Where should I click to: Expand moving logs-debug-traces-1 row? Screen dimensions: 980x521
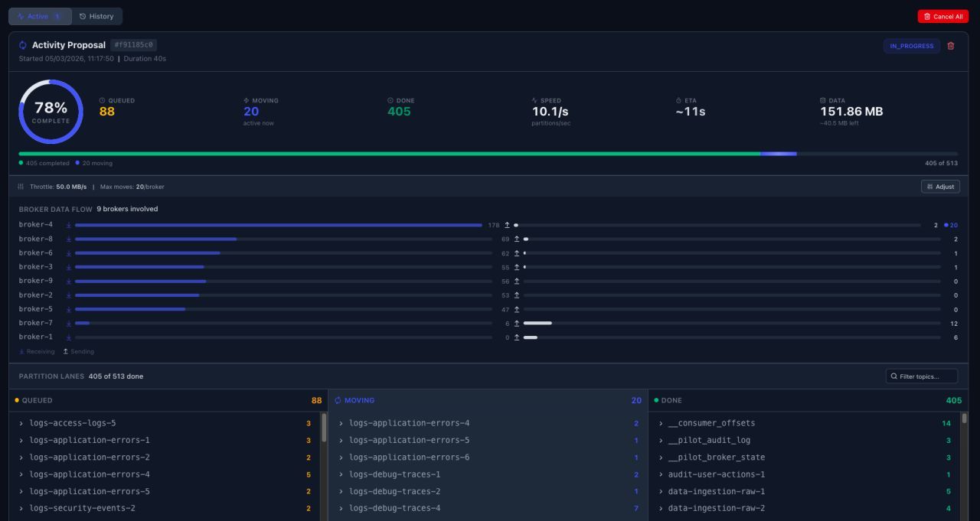click(x=488, y=474)
